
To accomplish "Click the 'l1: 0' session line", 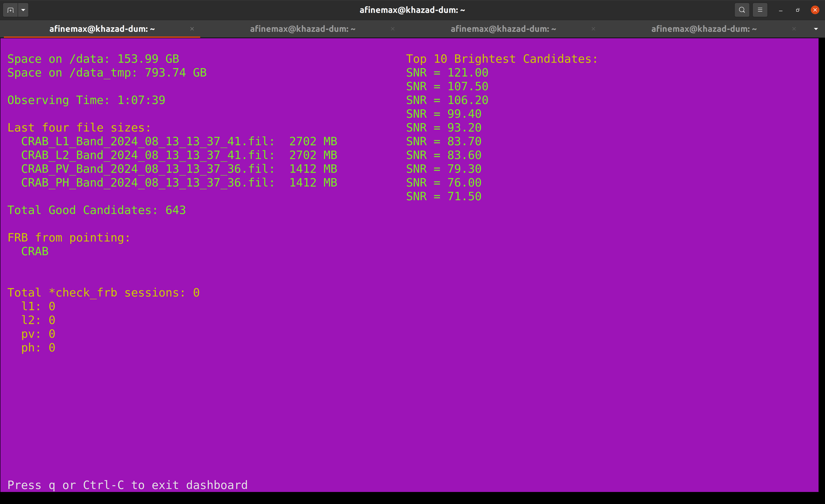I will pos(38,306).
